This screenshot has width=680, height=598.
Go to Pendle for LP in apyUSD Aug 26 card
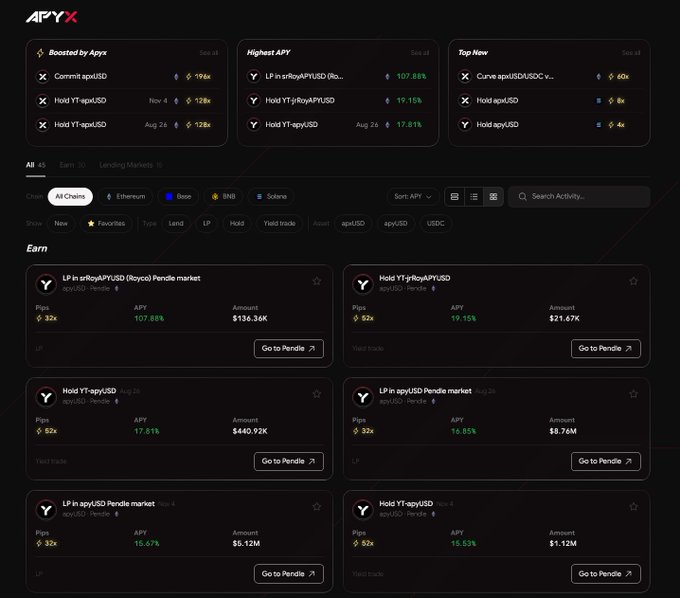click(x=605, y=461)
